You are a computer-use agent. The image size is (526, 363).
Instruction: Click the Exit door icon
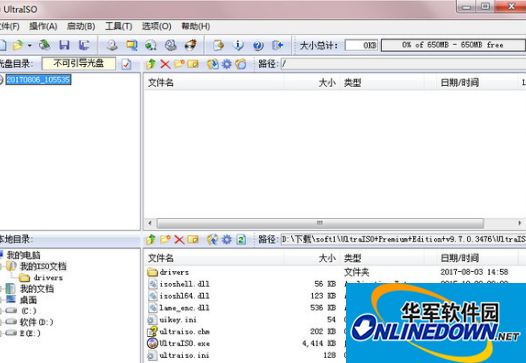point(277,45)
